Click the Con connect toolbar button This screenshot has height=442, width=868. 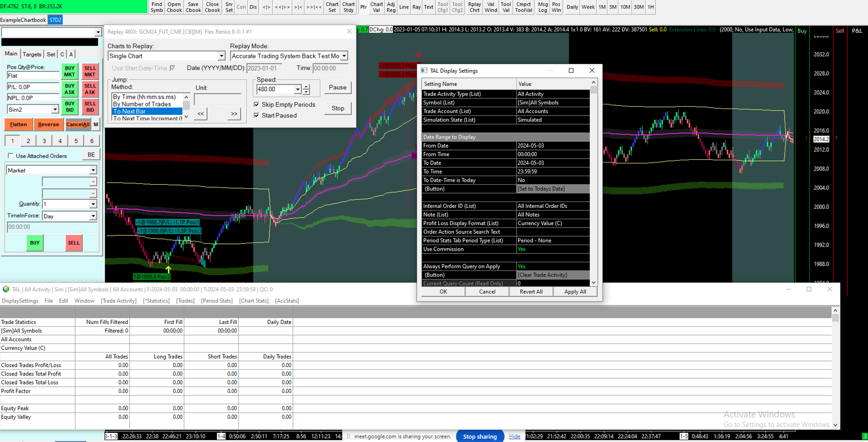point(241,7)
